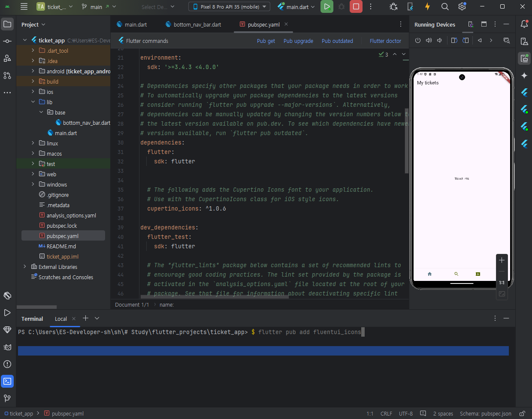Screen dimensions: 532x419
Task: Open new terminal session options chevron
Action: tap(97, 318)
